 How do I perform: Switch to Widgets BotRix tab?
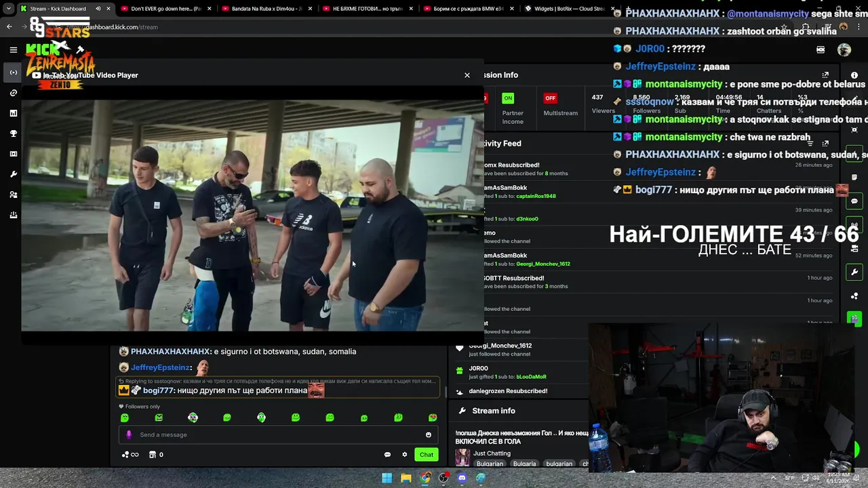[x=568, y=9]
